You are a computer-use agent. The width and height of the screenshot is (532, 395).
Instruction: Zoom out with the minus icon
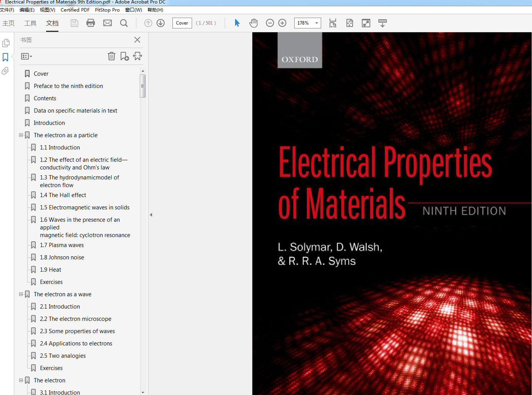270,23
